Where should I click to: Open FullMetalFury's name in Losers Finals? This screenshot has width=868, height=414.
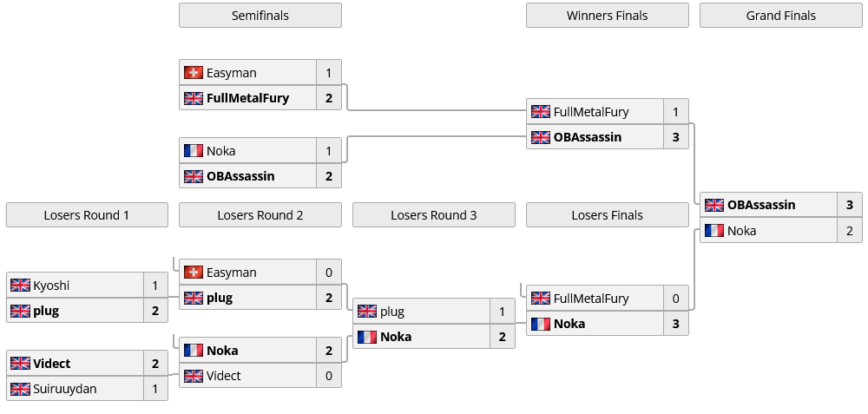point(591,299)
